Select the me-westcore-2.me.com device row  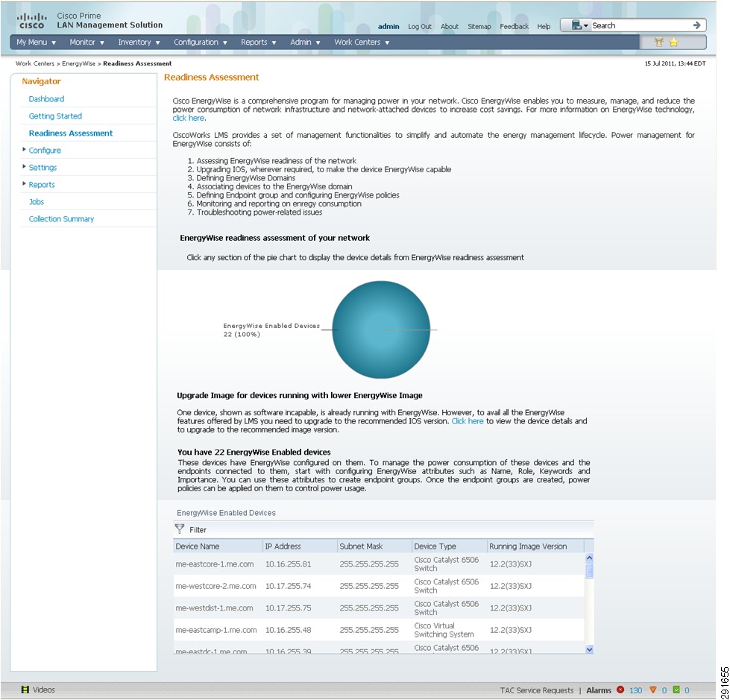(379, 586)
